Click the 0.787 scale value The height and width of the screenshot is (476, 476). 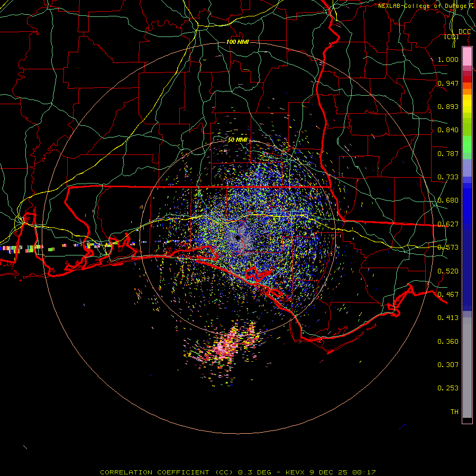click(448, 153)
